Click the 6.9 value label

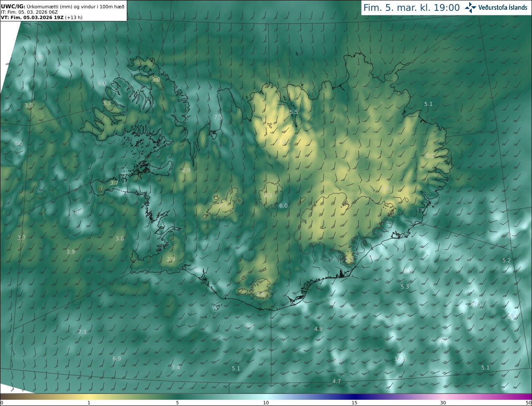tap(117, 359)
